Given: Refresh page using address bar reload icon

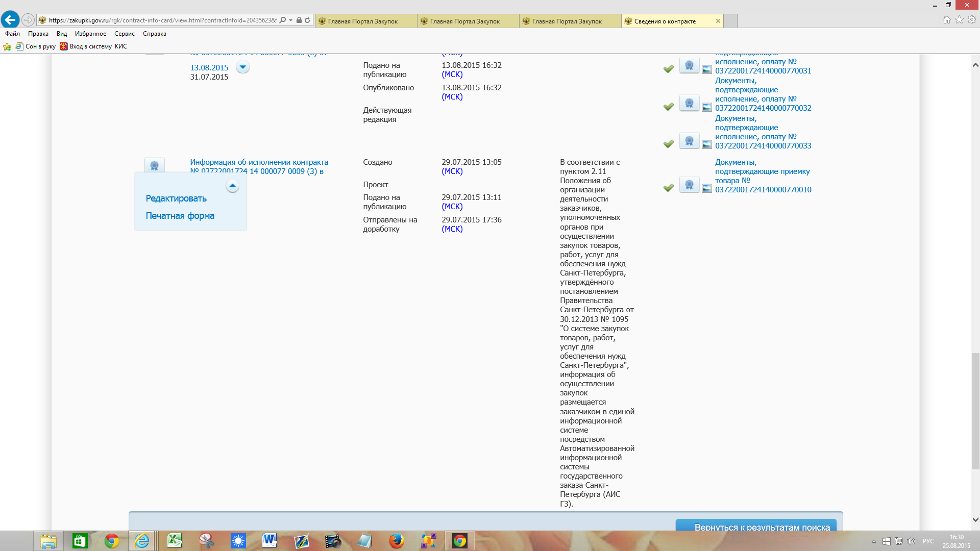Looking at the screenshot, I should (307, 20).
